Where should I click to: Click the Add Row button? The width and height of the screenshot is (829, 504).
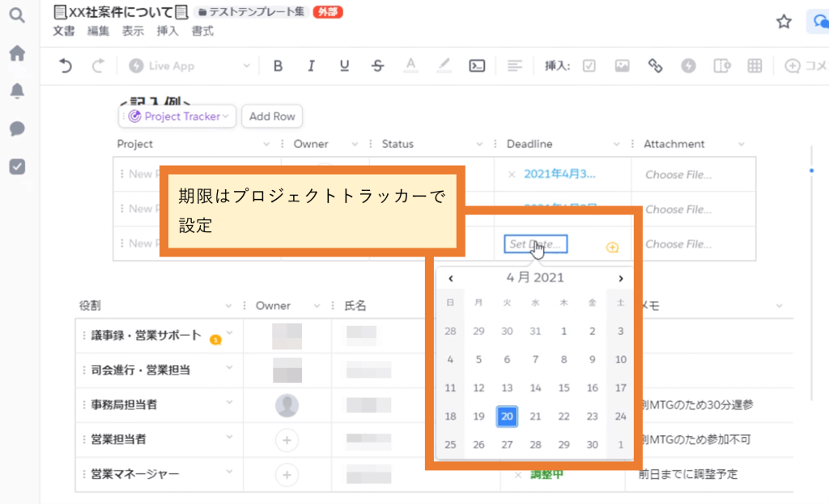[x=272, y=116]
